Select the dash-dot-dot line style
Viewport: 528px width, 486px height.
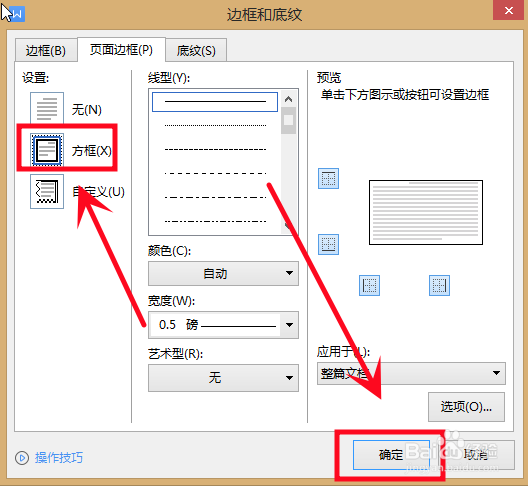pos(215,222)
